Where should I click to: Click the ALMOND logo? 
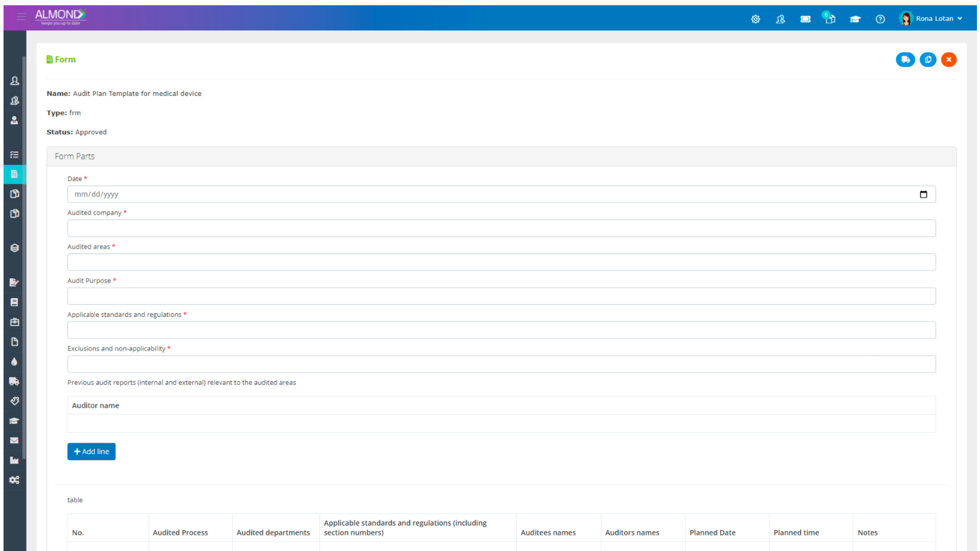(x=60, y=16)
